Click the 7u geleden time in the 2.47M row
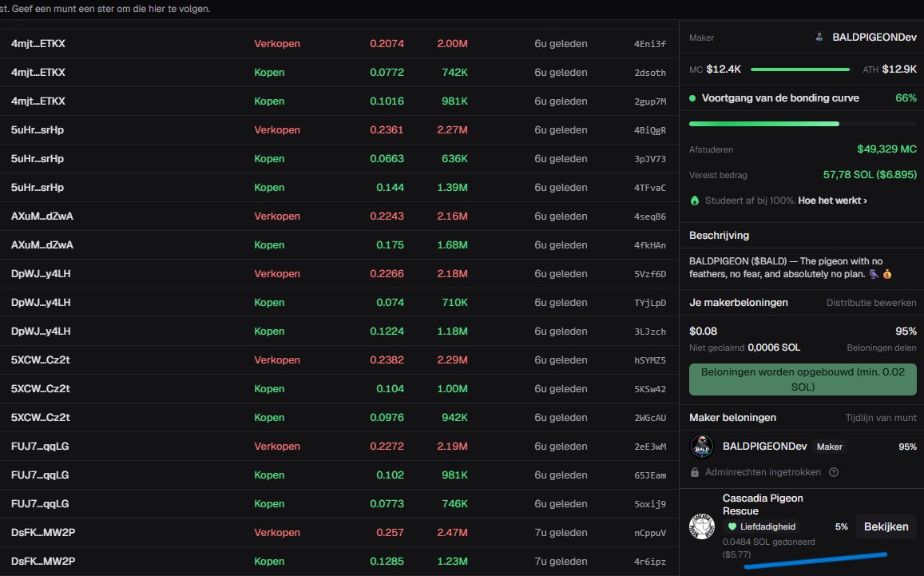 pyautogui.click(x=561, y=532)
